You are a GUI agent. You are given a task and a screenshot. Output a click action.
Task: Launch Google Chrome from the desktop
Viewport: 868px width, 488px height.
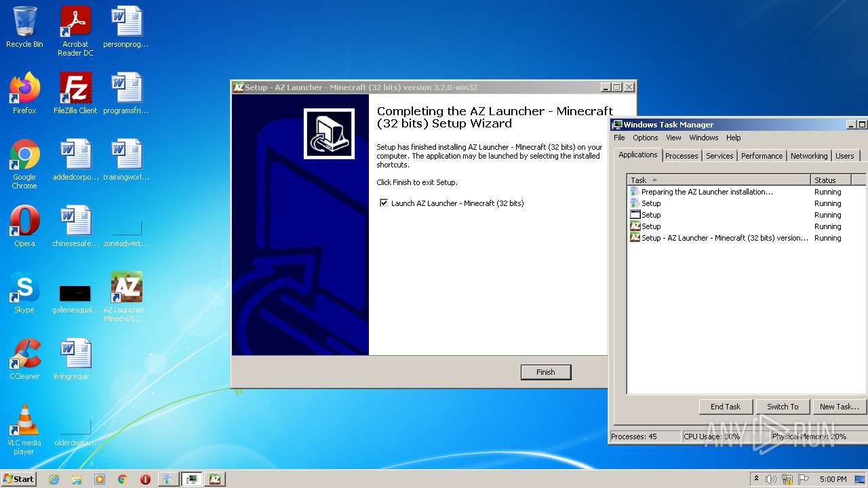pos(24,164)
